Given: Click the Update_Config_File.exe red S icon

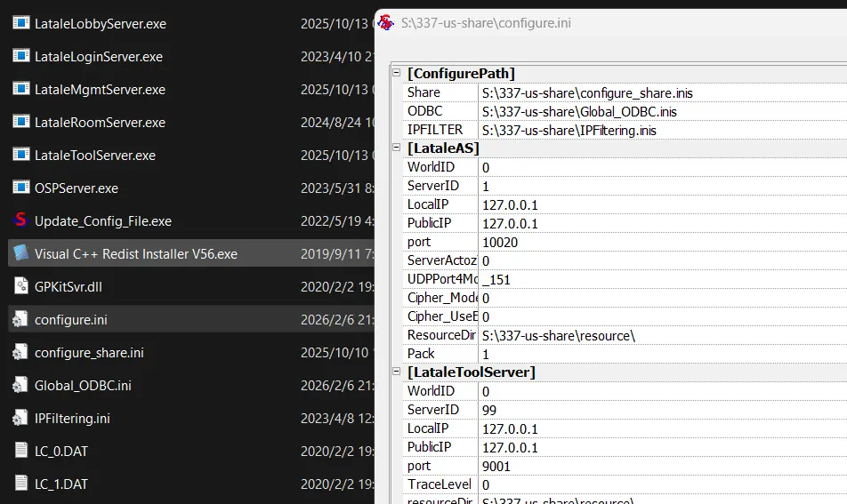Looking at the screenshot, I should pos(21,220).
